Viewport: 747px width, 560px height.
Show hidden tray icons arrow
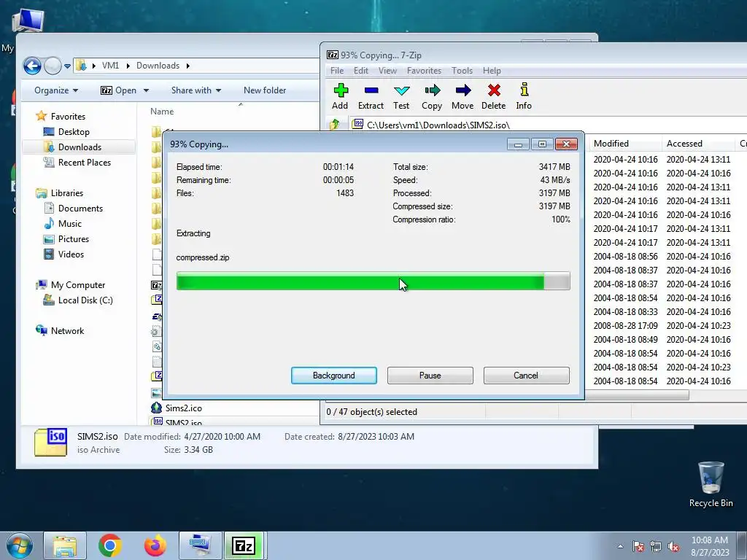click(x=620, y=546)
